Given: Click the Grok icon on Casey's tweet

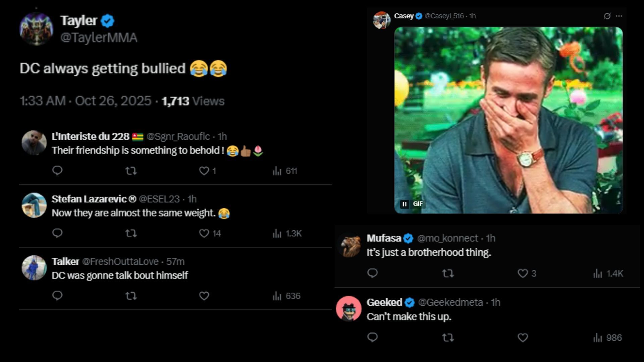Looking at the screenshot, I should point(607,16).
